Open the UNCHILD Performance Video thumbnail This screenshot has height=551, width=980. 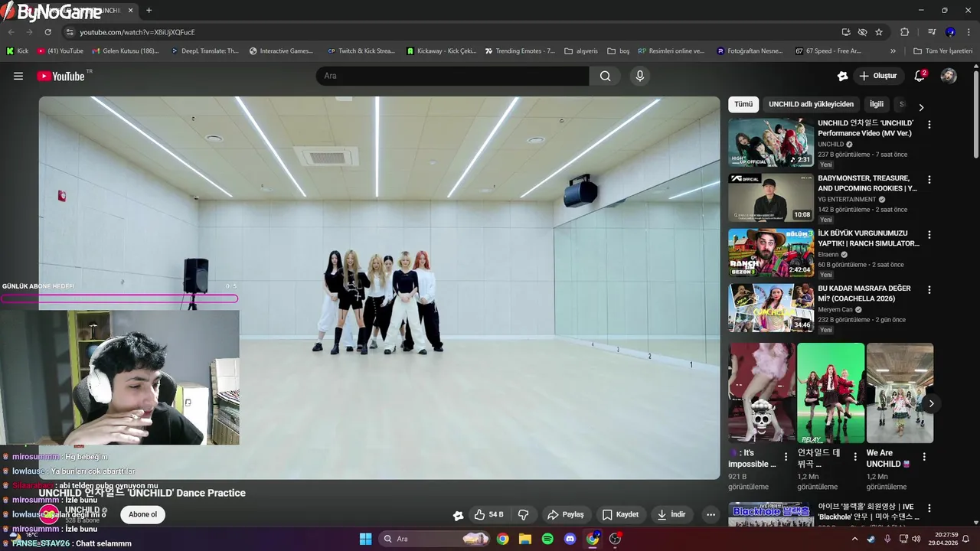click(x=771, y=142)
